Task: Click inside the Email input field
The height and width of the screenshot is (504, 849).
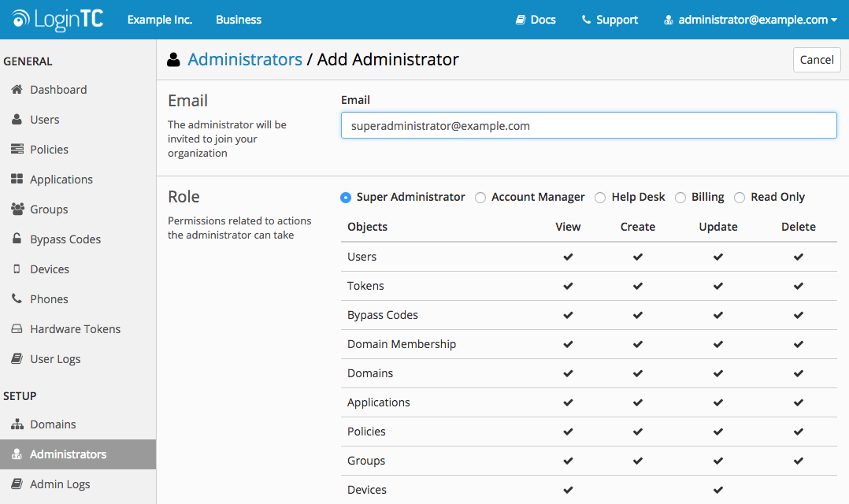Action: tap(588, 125)
